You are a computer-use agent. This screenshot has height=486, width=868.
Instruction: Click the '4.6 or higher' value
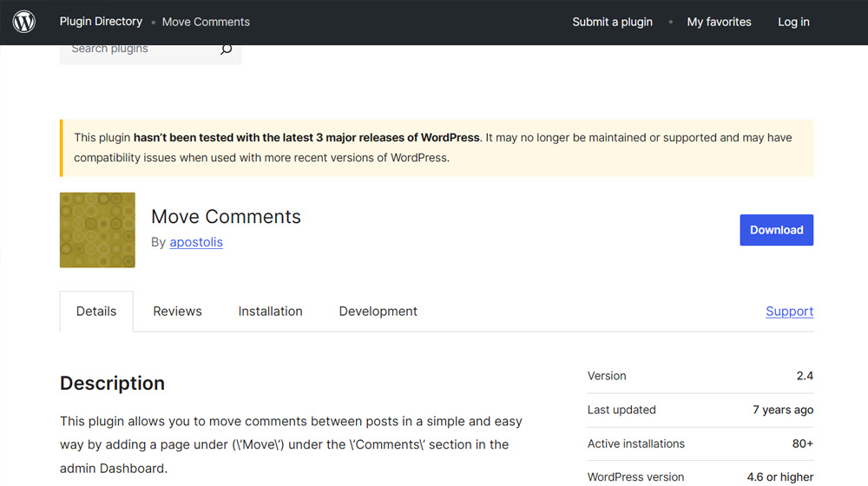pos(780,477)
